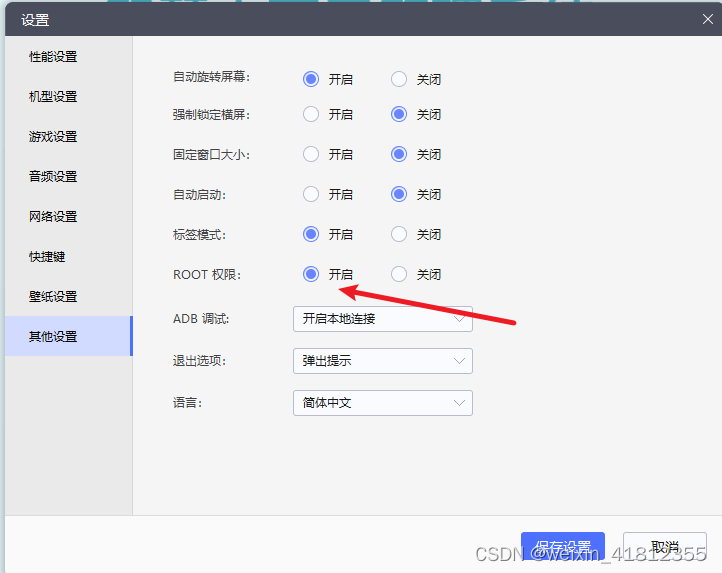722x573 pixels.
Task: Go to the 网络设置 tab
Action: click(x=69, y=216)
